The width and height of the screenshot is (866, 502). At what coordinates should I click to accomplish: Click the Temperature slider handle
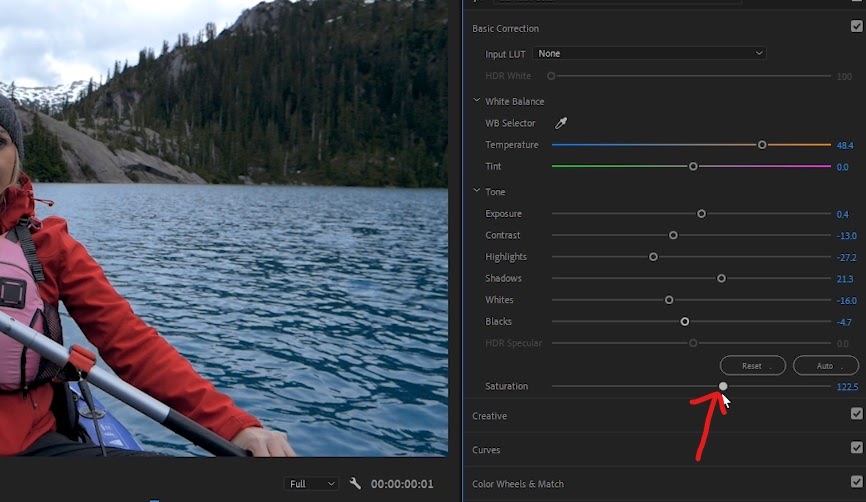(x=762, y=145)
